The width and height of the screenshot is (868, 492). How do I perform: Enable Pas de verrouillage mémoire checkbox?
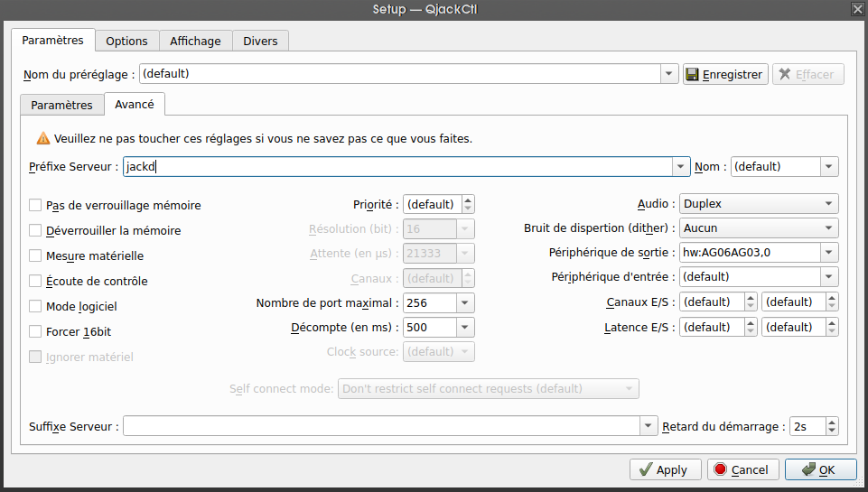36,206
